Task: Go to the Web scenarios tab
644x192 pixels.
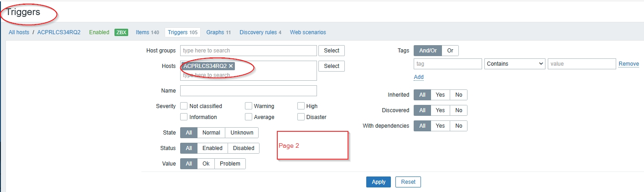Action: pos(308,32)
